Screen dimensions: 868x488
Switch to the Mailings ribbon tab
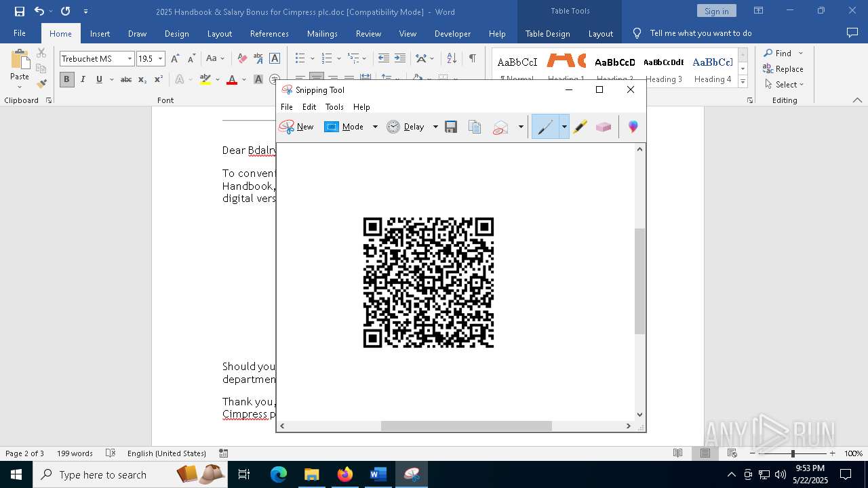pos(322,33)
